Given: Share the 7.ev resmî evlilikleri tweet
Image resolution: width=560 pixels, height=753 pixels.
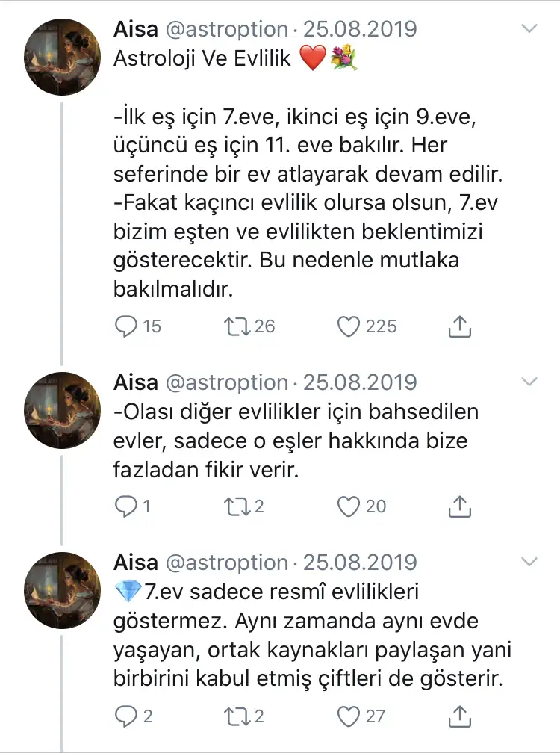Looking at the screenshot, I should coord(461,716).
